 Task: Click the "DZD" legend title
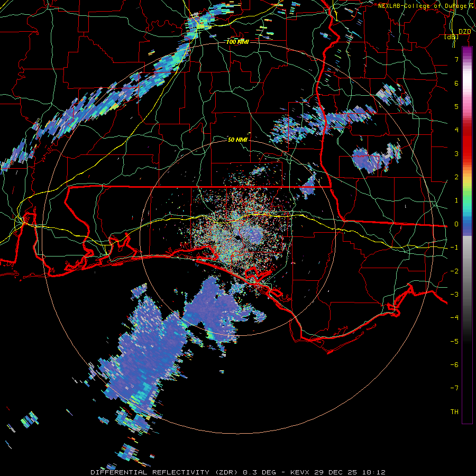pos(464,32)
